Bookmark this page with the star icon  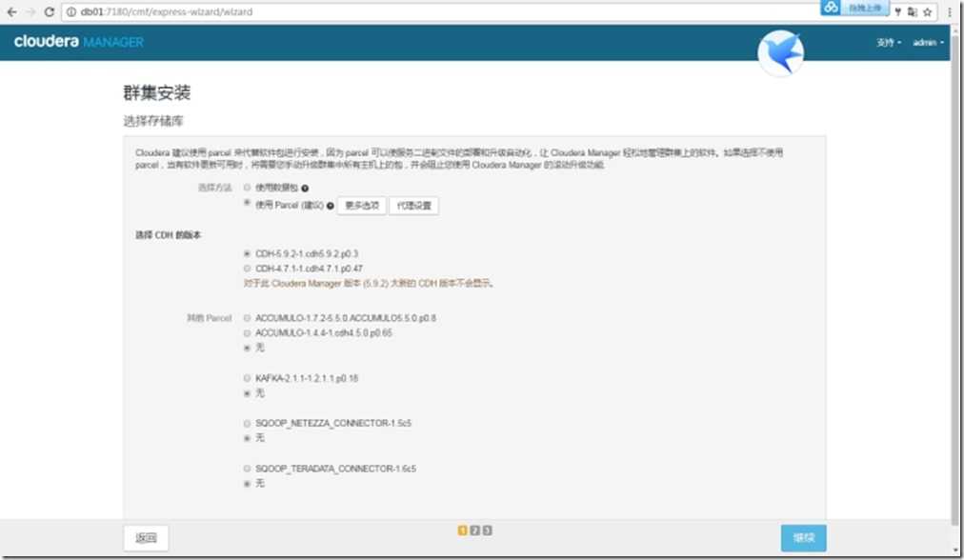coord(928,11)
